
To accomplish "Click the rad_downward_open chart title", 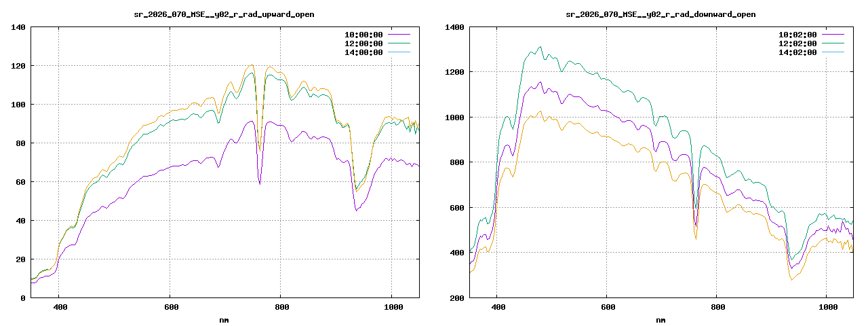I will coord(660,14).
